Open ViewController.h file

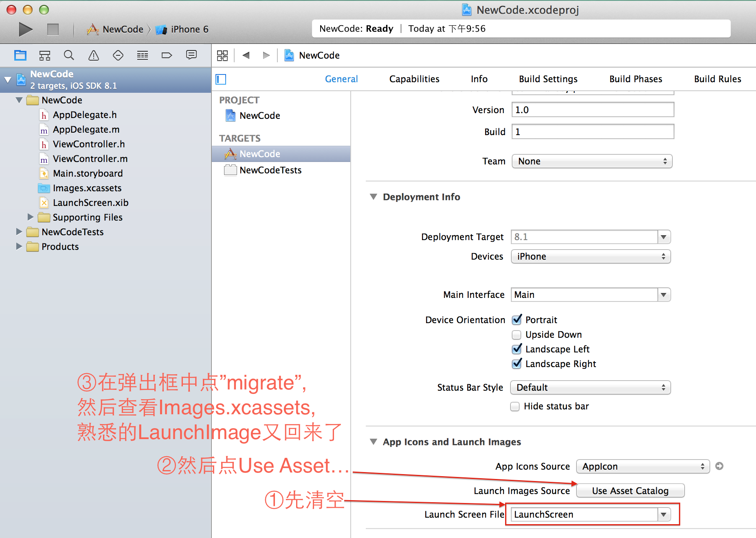[x=89, y=144]
